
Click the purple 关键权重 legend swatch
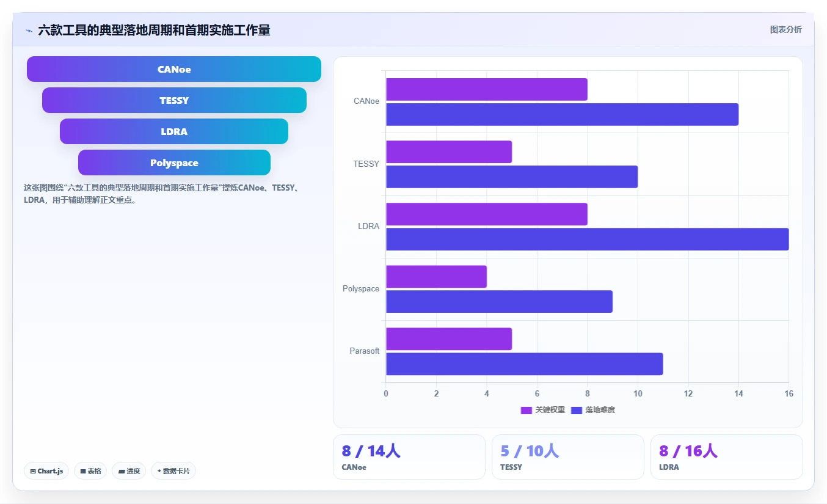(526, 411)
